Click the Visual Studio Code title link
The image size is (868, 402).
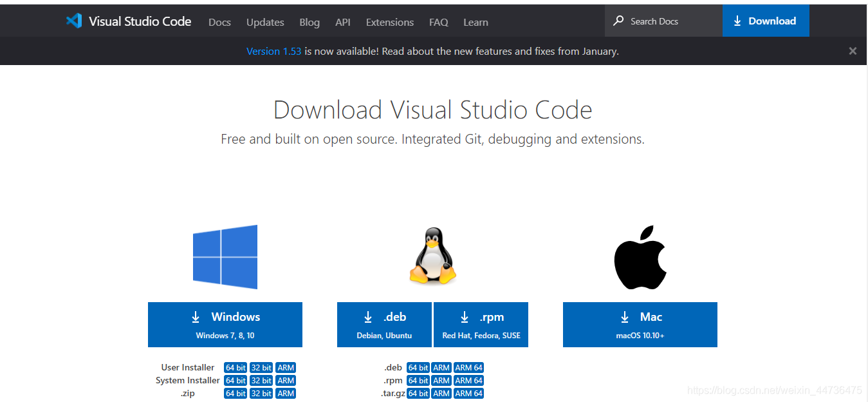tap(140, 21)
